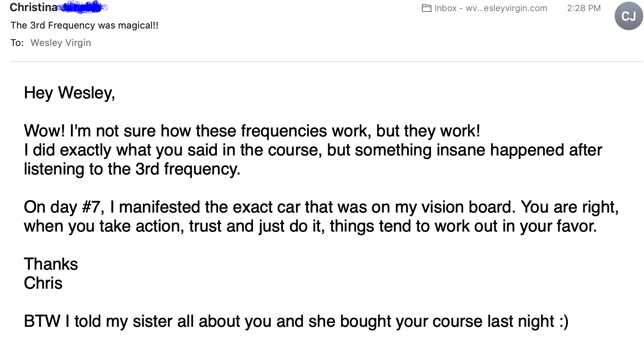Click the line starting "when you take action"
This screenshot has height=349, width=644.
(310, 226)
